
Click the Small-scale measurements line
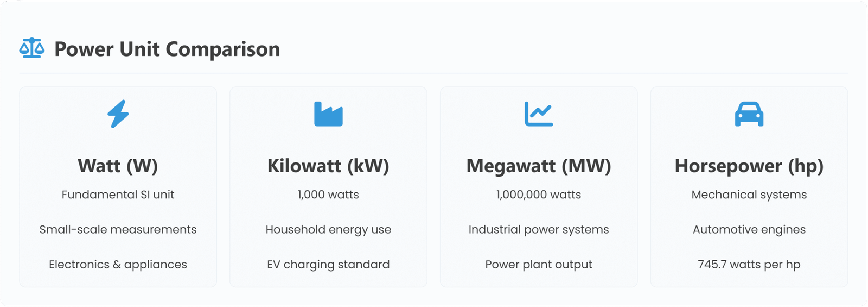pyautogui.click(x=118, y=229)
